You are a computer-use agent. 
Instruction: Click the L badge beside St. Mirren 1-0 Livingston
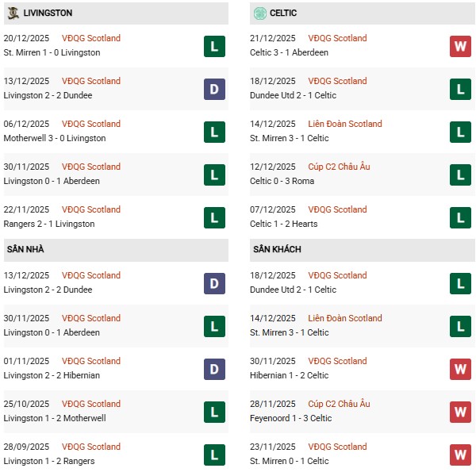(x=214, y=46)
